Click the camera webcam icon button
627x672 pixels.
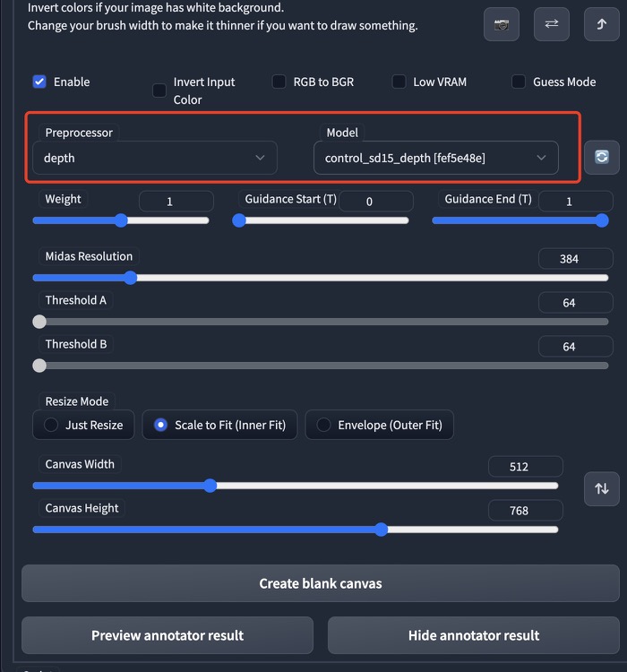(x=502, y=24)
